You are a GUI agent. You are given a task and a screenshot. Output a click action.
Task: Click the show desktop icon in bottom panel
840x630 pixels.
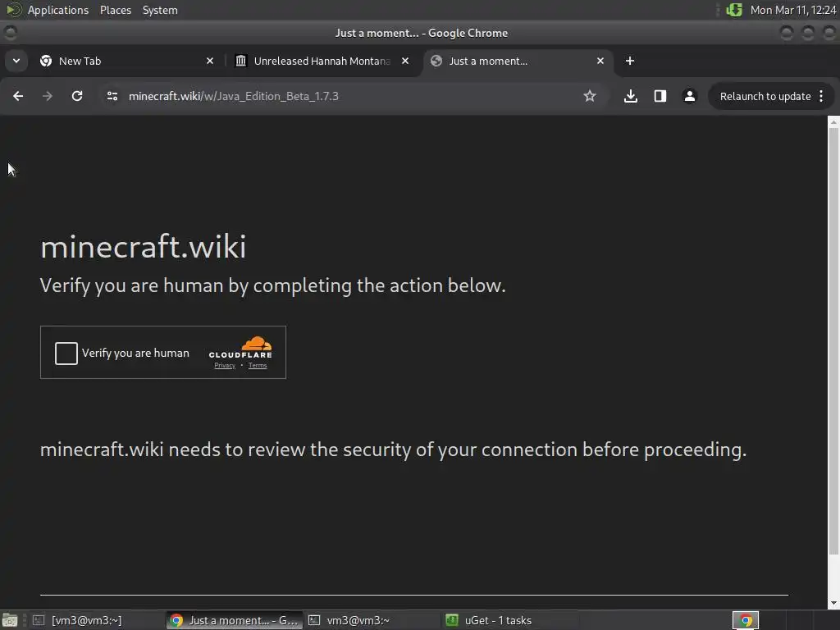click(x=10, y=620)
